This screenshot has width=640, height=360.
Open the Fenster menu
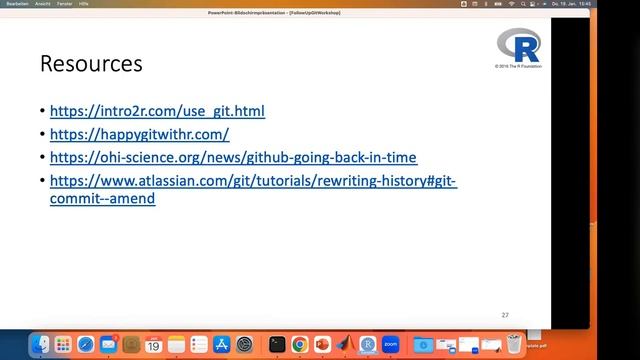[x=64, y=4]
